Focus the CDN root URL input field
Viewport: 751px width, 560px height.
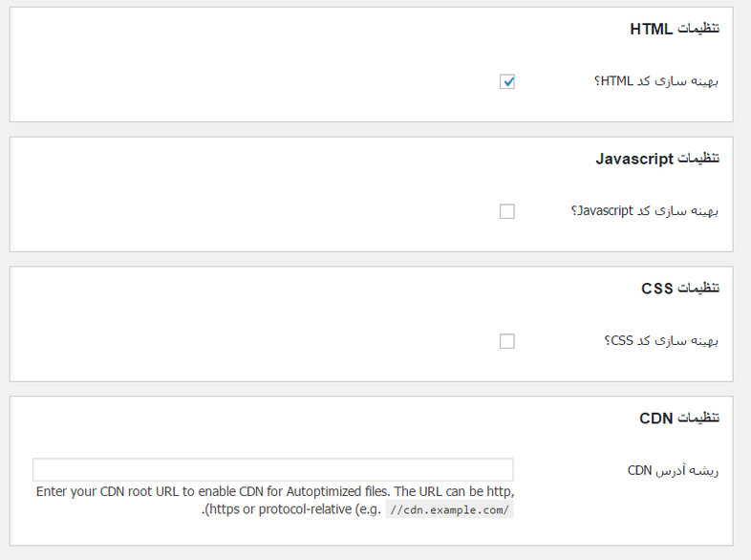coord(273,469)
